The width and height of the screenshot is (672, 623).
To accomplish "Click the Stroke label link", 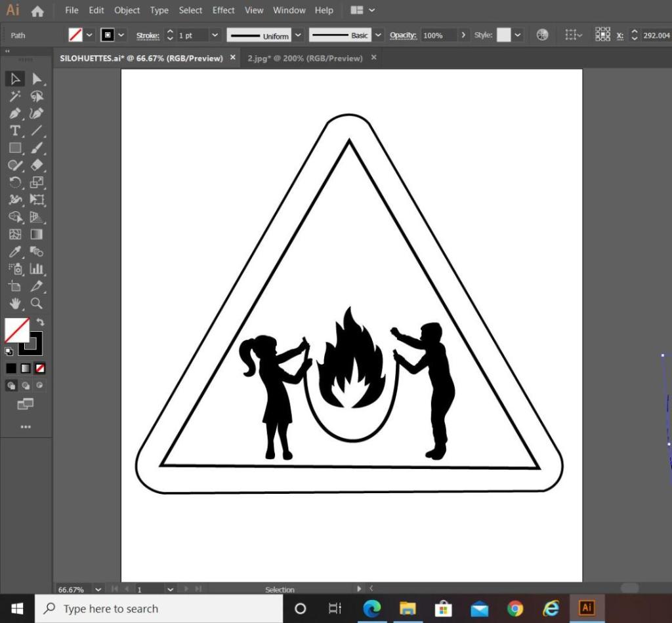I will (x=148, y=35).
